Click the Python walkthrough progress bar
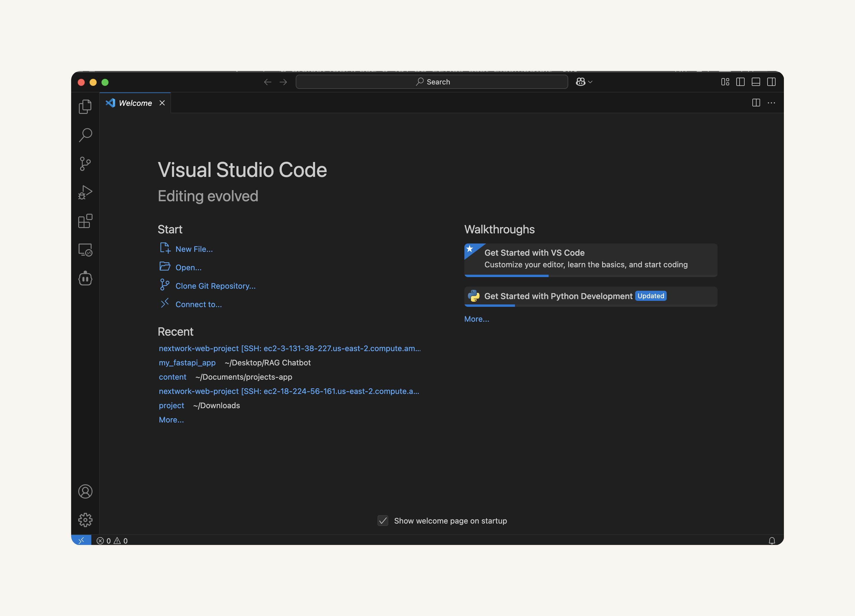The width and height of the screenshot is (855, 616). [x=591, y=306]
